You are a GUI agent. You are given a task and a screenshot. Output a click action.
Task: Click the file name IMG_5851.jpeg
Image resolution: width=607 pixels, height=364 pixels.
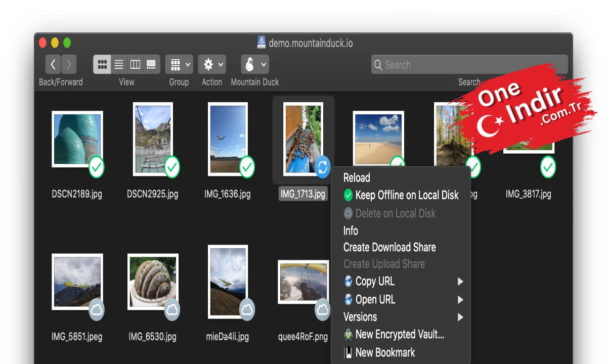click(x=77, y=337)
